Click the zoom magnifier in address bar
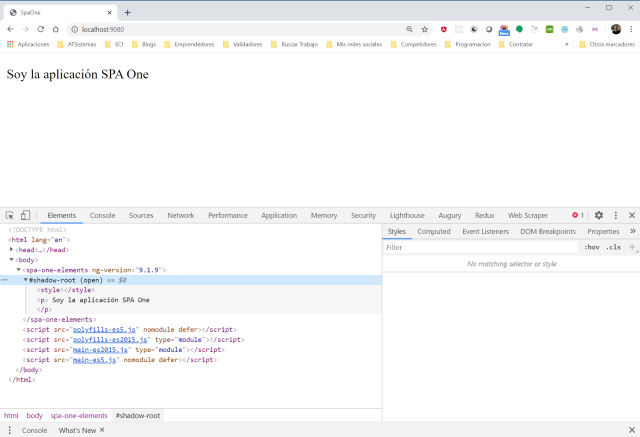 [x=409, y=29]
